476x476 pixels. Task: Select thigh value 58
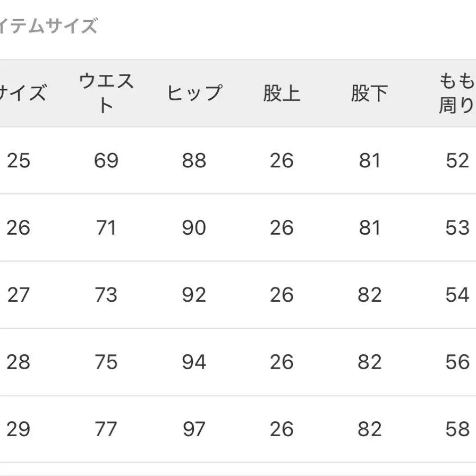click(457, 429)
